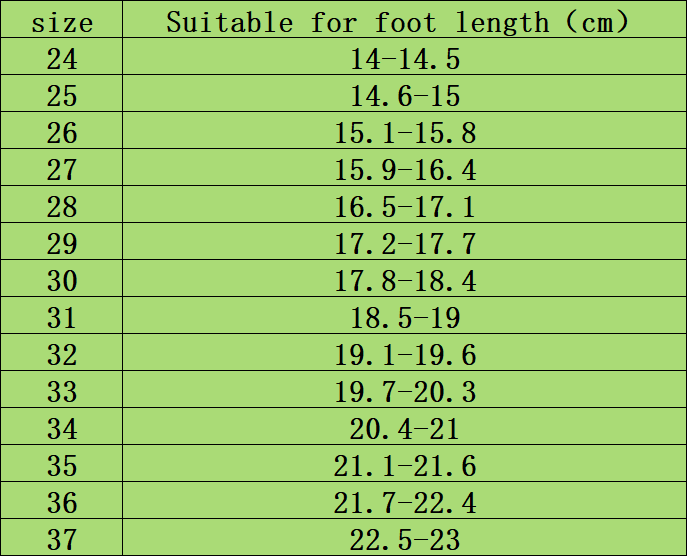Click the size 28 cell
Viewport: 687px width, 556px height.
tap(62, 207)
